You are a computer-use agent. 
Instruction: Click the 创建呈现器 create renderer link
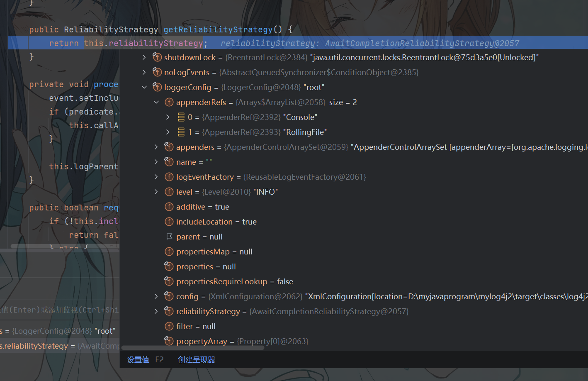[x=197, y=360]
